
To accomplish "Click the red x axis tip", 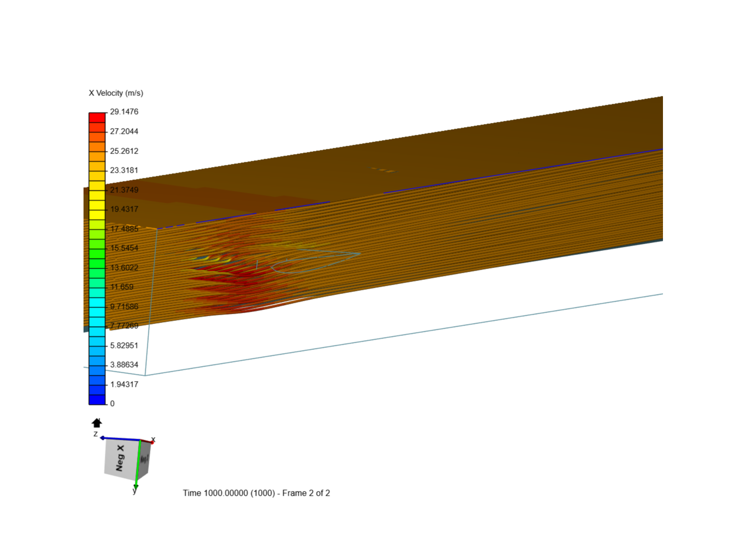I will point(151,441).
